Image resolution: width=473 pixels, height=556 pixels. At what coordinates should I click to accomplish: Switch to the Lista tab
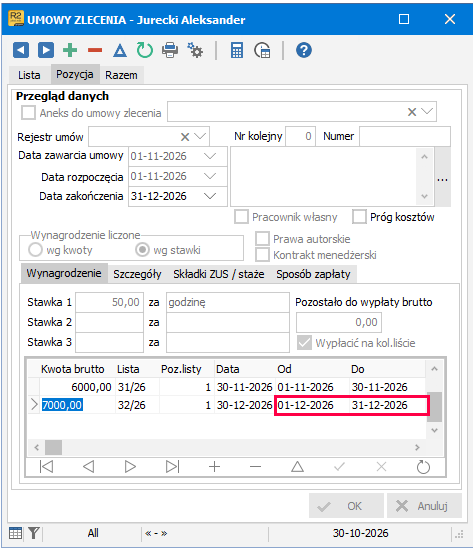click(29, 75)
